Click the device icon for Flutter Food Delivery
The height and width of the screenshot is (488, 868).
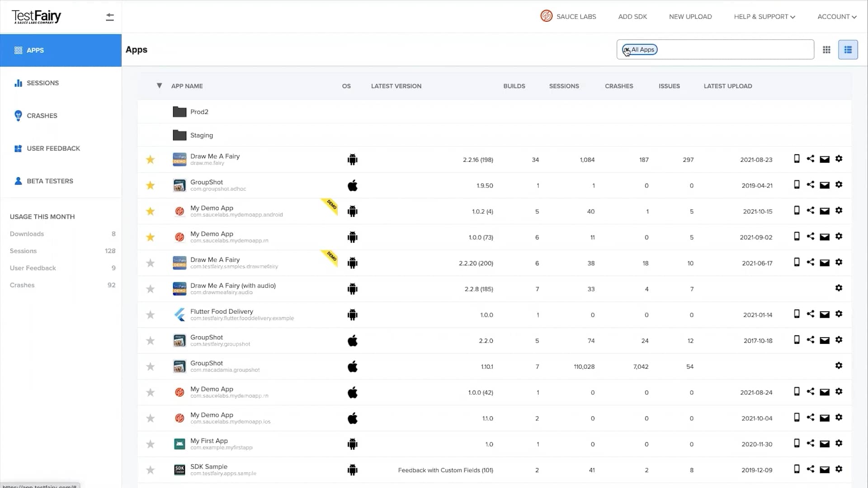click(x=796, y=314)
